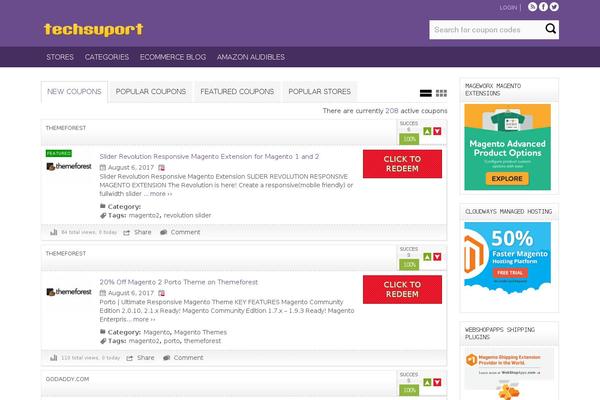The height and width of the screenshot is (400, 600).
Task: Open 50% Faster Magento hosting banner
Action: 507,259
